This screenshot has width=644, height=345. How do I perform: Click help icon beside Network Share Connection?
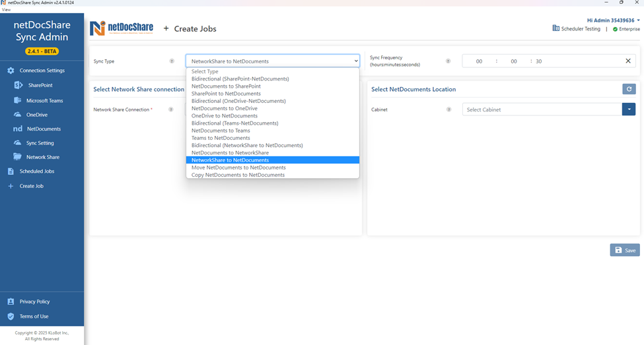click(x=171, y=110)
